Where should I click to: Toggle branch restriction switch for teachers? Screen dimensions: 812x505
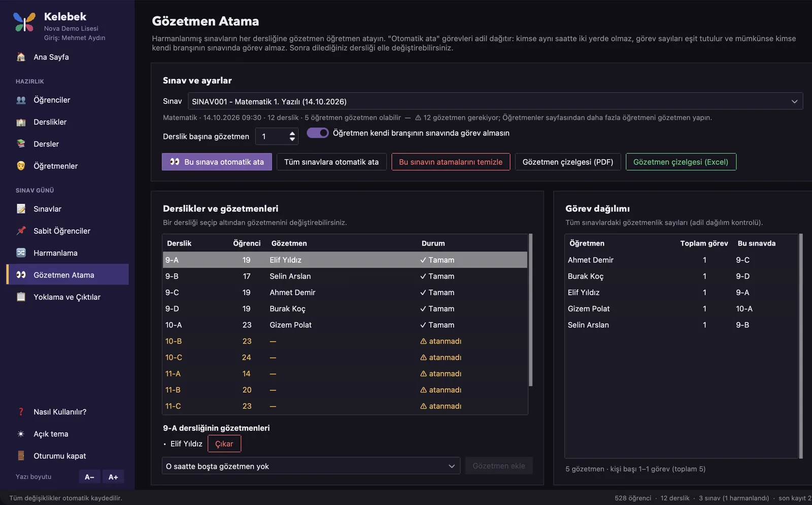318,133
